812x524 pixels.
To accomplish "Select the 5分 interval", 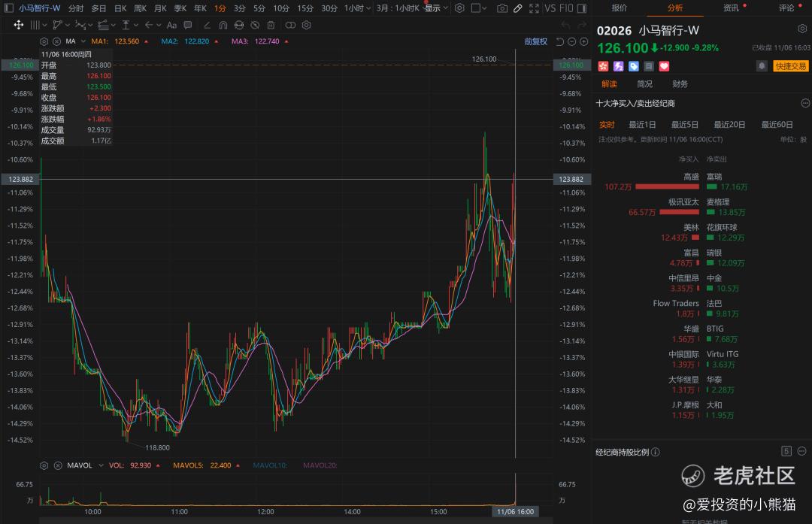I will [x=259, y=8].
